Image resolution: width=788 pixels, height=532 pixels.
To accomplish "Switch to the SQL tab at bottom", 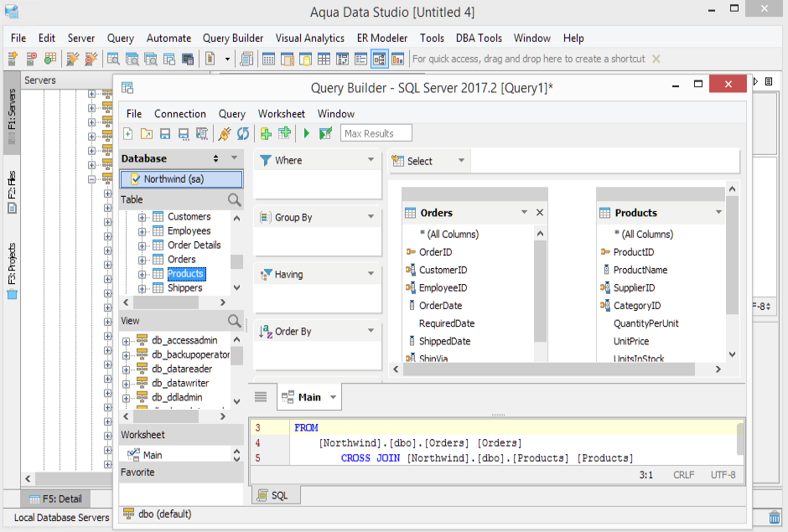I will tap(275, 495).
